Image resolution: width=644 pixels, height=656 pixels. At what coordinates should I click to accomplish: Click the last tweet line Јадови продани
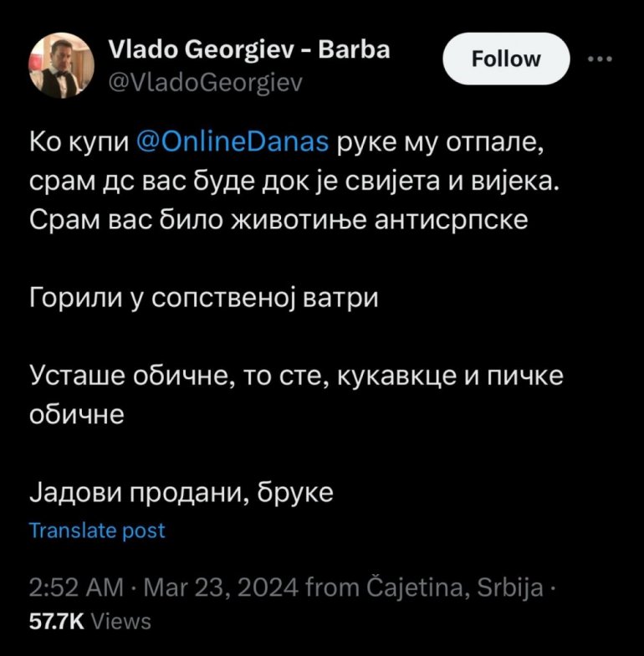181,492
